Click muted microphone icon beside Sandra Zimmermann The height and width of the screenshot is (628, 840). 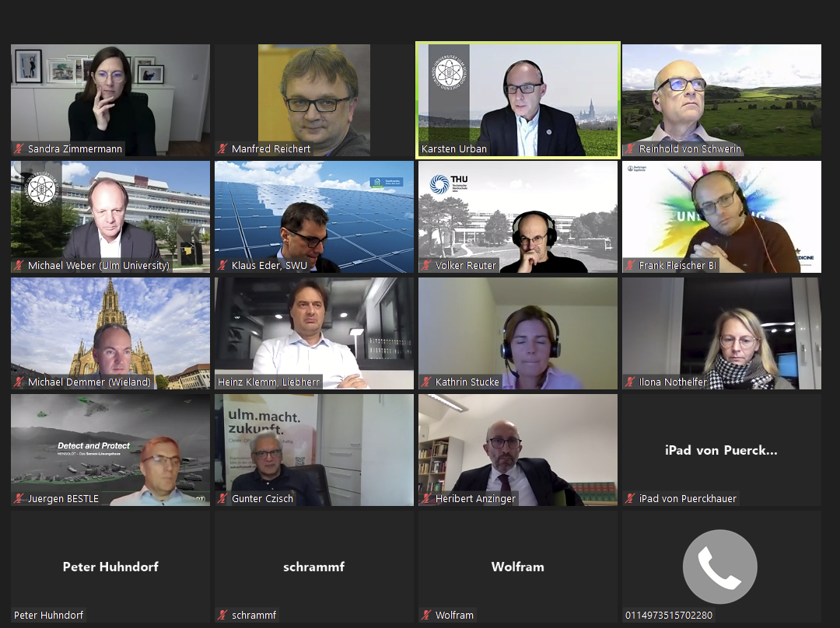pyautogui.click(x=19, y=148)
